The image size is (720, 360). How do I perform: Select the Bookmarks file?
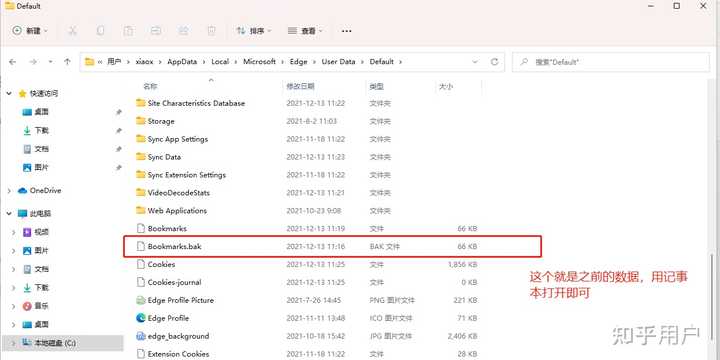coord(167,229)
